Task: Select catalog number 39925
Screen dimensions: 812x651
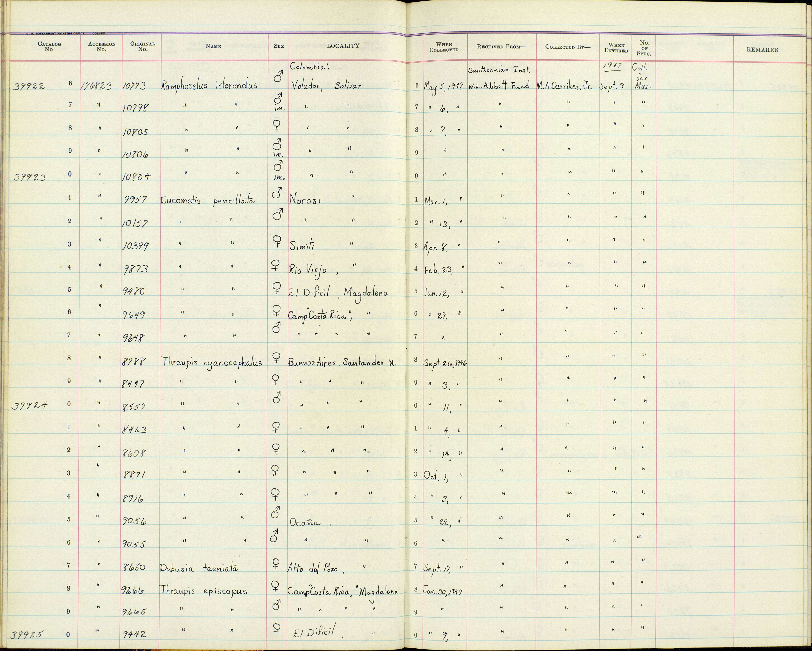Action: click(27, 636)
